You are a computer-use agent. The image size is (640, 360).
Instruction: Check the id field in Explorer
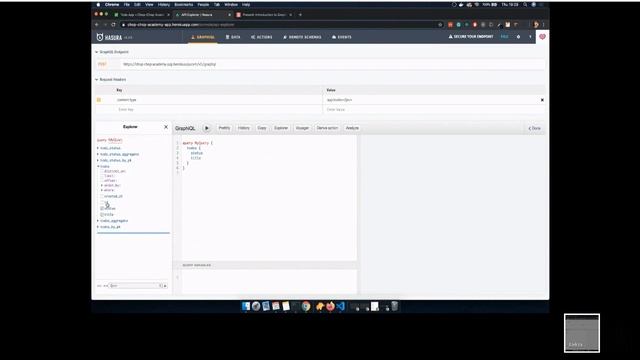(102, 202)
